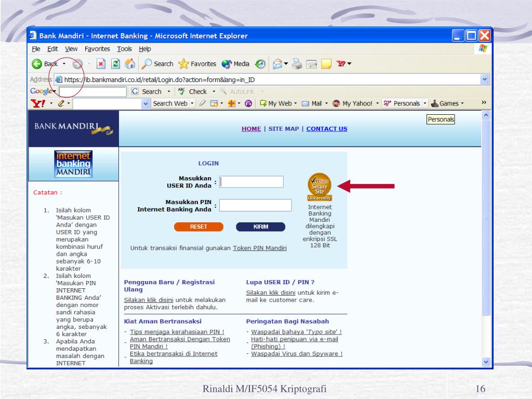The width and height of the screenshot is (532, 399).
Task: Open the Search pane from the toolbar
Action: point(157,64)
